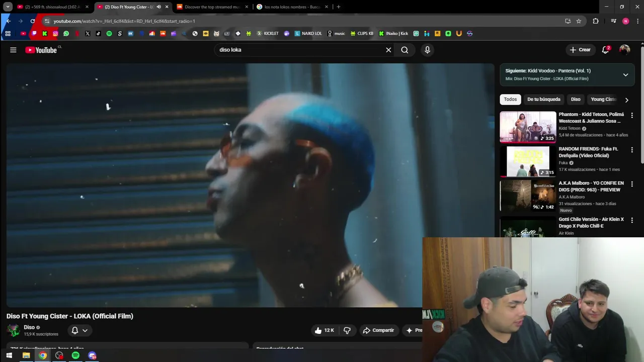
Task: Open Phantom - Kidd Tetoon video thumbnail
Action: pyautogui.click(x=528, y=127)
